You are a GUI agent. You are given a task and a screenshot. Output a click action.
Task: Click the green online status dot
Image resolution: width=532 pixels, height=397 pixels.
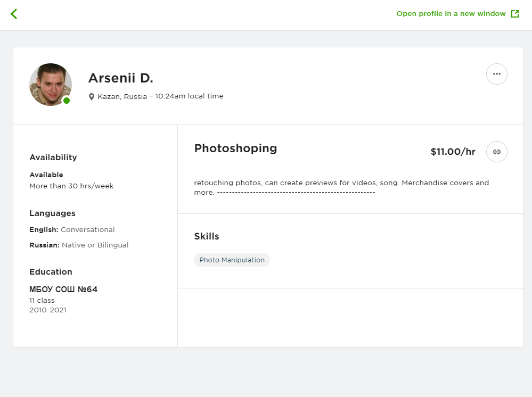coord(67,101)
